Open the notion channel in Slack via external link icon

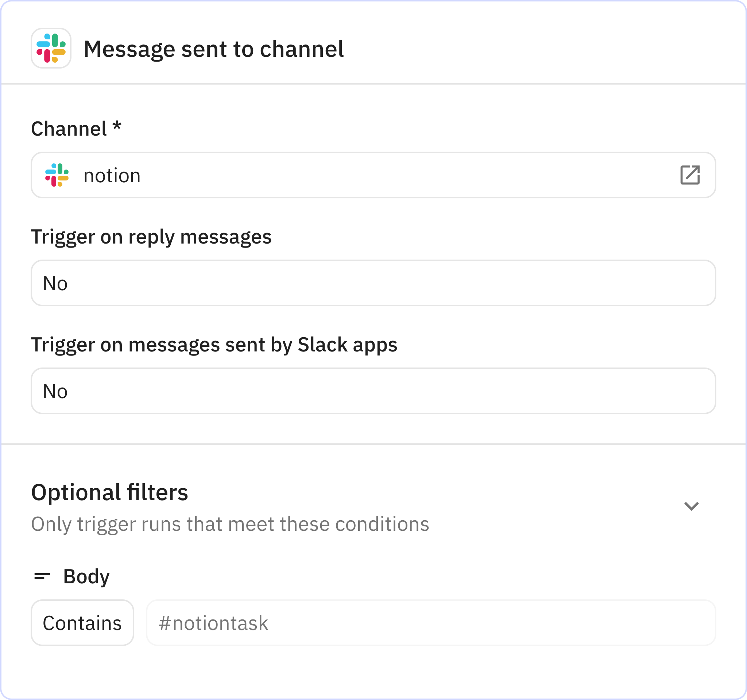[690, 175]
